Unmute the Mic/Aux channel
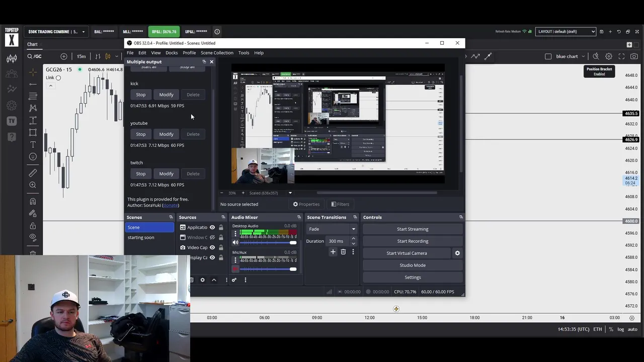Viewport: 644px width, 362px height. click(x=235, y=269)
